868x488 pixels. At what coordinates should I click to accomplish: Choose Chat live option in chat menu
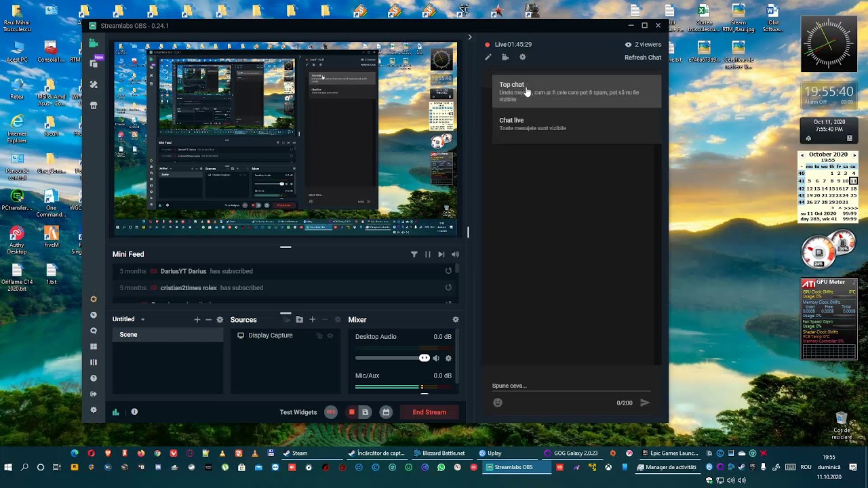(x=576, y=125)
